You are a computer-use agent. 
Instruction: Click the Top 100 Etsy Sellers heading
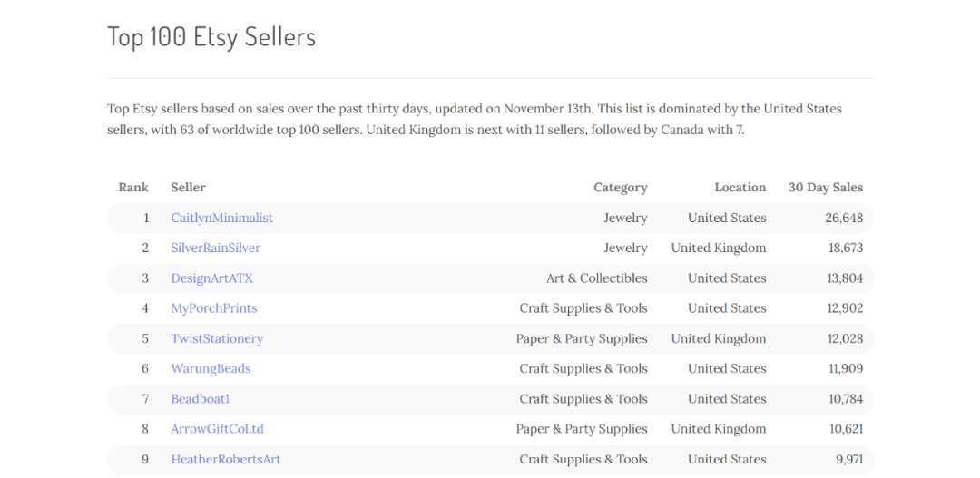pyautogui.click(x=211, y=37)
